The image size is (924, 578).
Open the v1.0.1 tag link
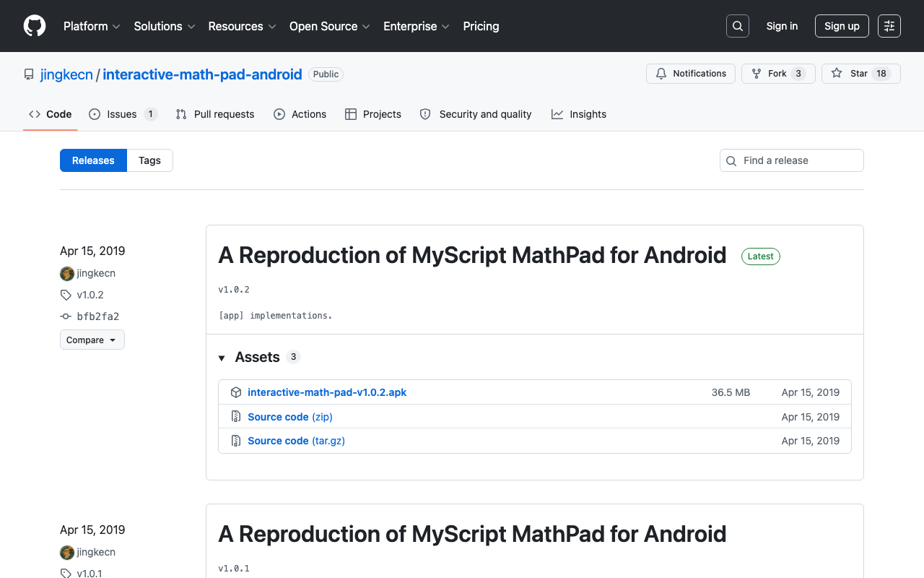click(x=90, y=574)
